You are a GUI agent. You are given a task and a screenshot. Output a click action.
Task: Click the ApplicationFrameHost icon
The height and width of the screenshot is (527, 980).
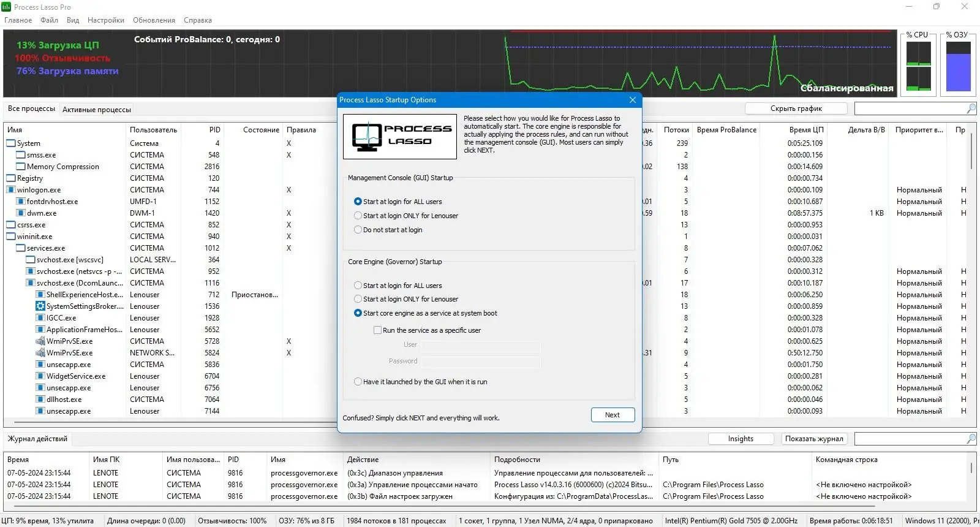point(40,330)
